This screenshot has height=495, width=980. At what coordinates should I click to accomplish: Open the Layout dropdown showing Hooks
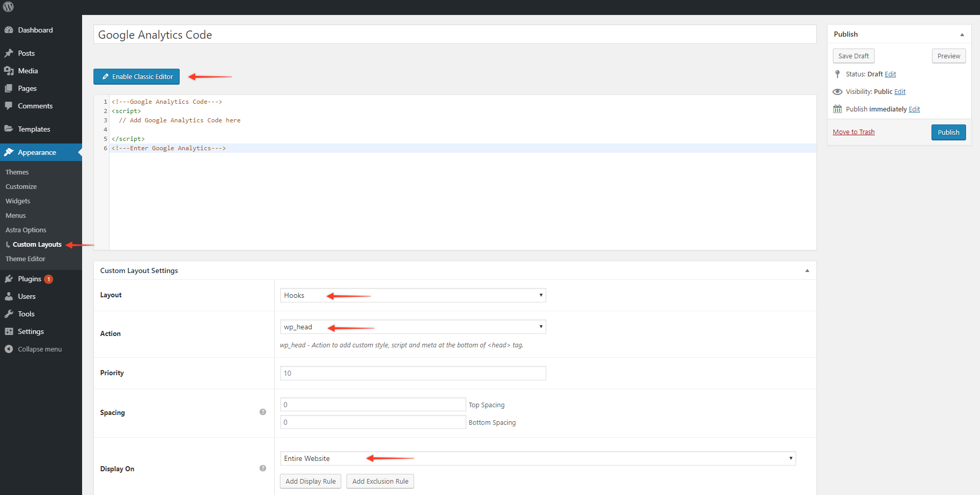point(413,295)
